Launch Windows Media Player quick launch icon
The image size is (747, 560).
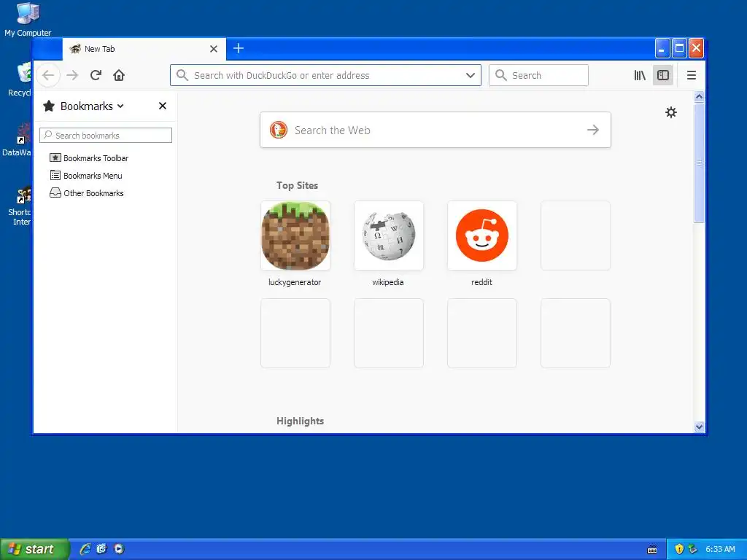[119, 549]
